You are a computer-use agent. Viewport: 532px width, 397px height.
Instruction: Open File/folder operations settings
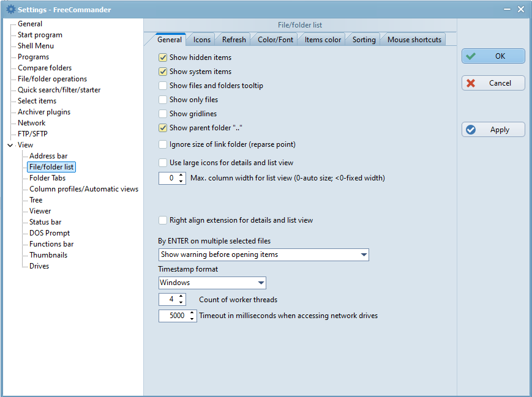click(52, 79)
